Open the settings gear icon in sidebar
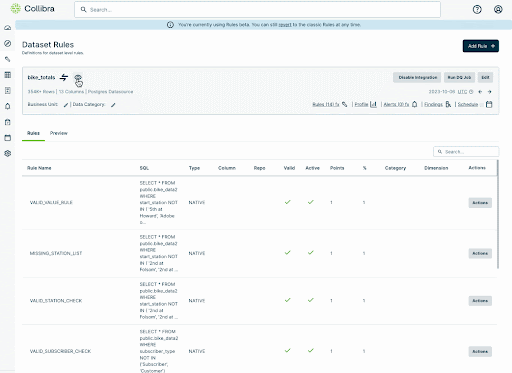The image size is (512, 373). [8, 153]
